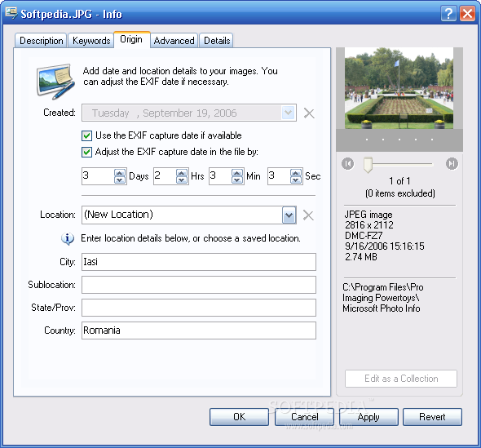This screenshot has height=448, width=481.
Task: Clear the Created date with the X icon
Action: (309, 113)
